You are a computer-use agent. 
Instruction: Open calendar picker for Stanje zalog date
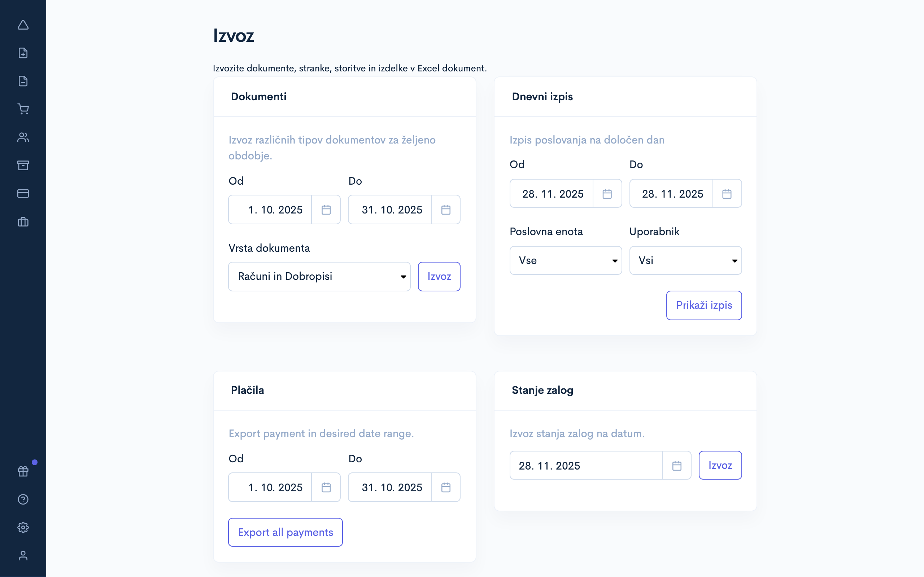pos(677,466)
